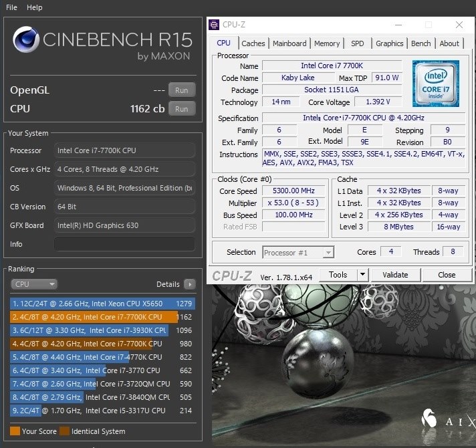
Task: Click the OS field Windows 8
Action: coord(124,188)
